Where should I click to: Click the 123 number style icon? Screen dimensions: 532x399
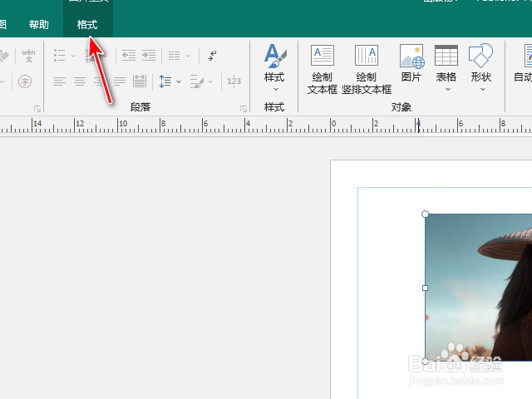click(x=234, y=81)
